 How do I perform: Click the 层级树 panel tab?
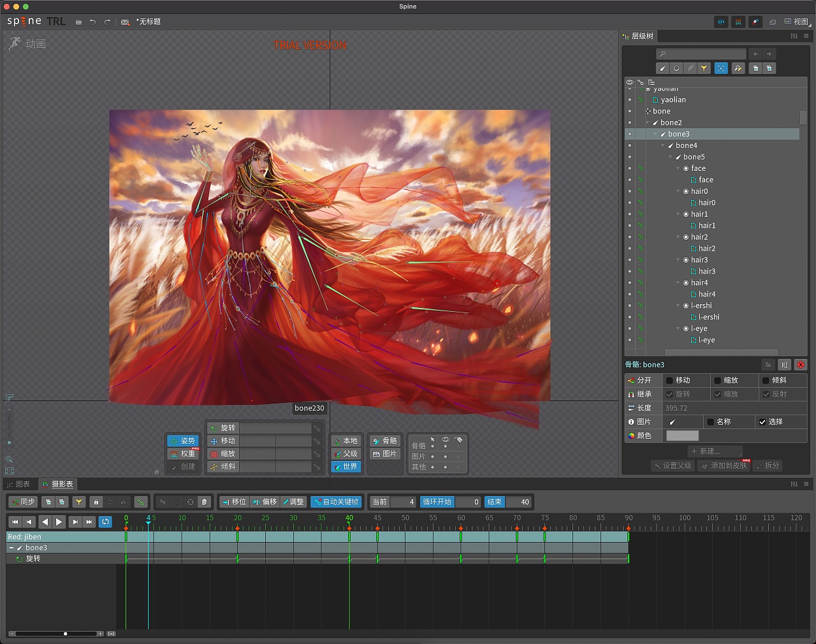coord(639,36)
